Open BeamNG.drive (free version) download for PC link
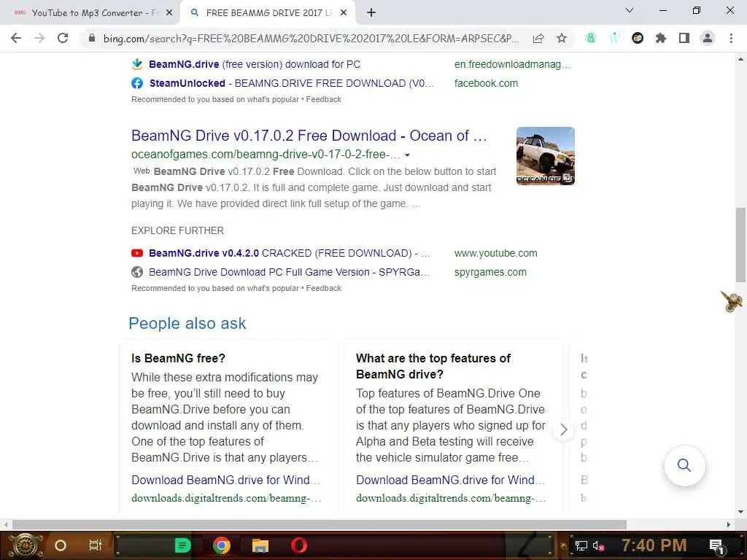 point(255,64)
